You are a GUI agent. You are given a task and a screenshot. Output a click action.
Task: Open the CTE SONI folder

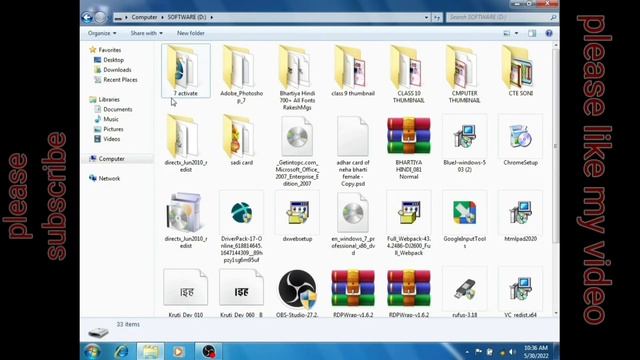520,71
